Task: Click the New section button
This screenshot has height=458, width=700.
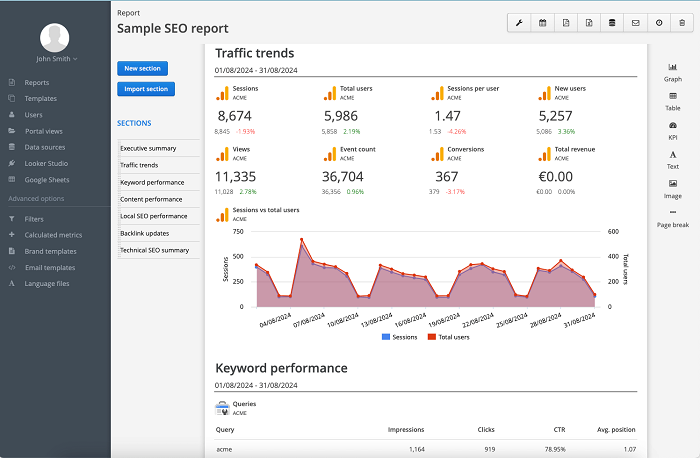Action: click(142, 68)
